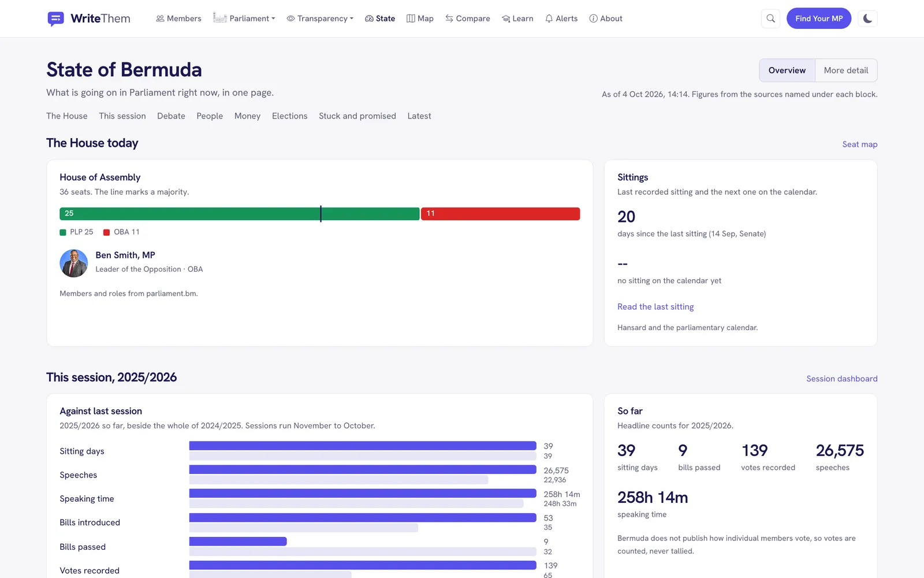Open the Map nav item

click(x=420, y=18)
